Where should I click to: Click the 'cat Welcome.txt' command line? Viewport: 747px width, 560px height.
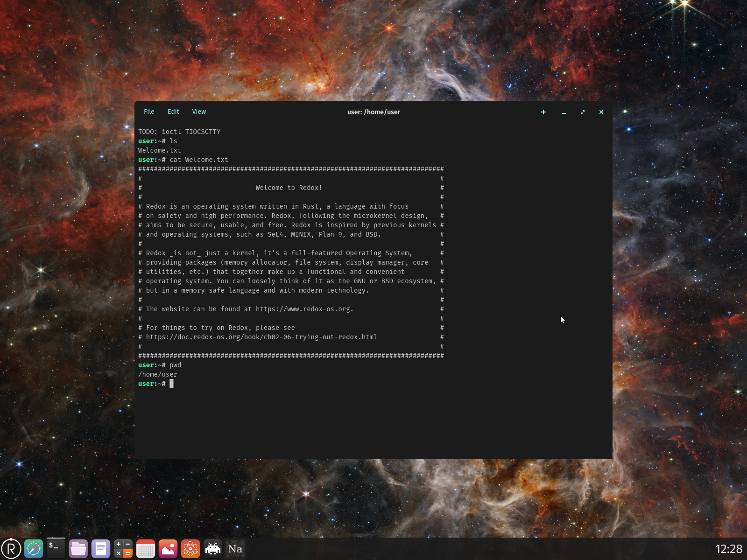[x=199, y=160]
